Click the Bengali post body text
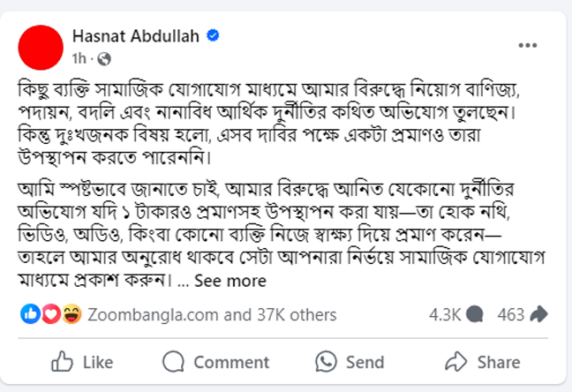Viewport: 572px width, 392px height. pyautogui.click(x=281, y=185)
